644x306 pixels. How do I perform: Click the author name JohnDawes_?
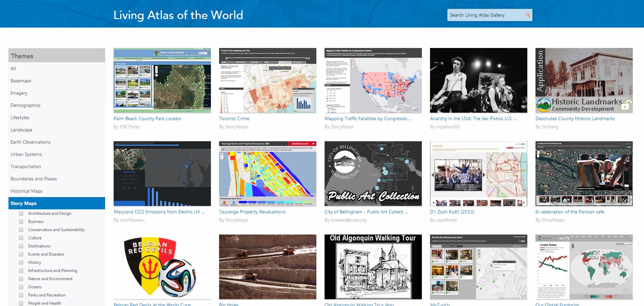coord(133,220)
